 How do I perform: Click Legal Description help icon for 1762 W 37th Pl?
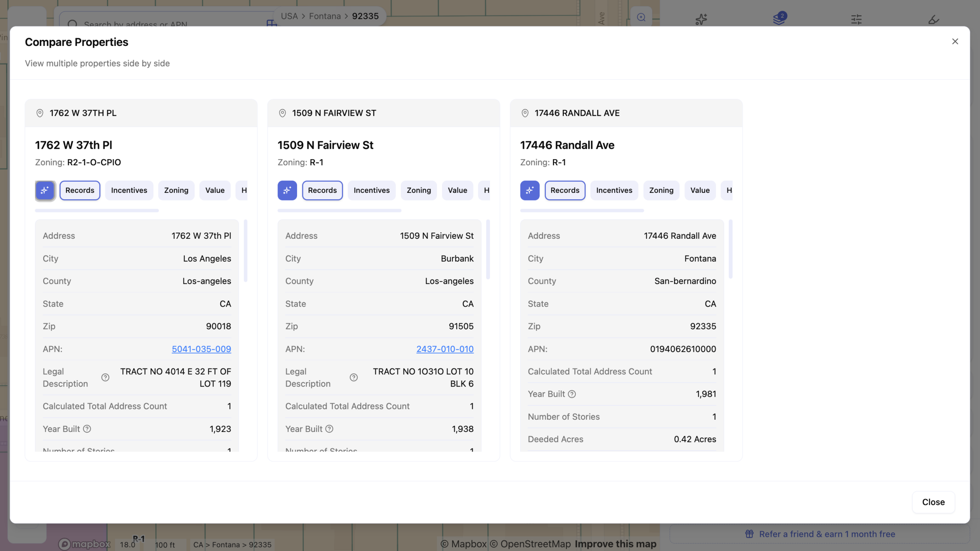[105, 377]
